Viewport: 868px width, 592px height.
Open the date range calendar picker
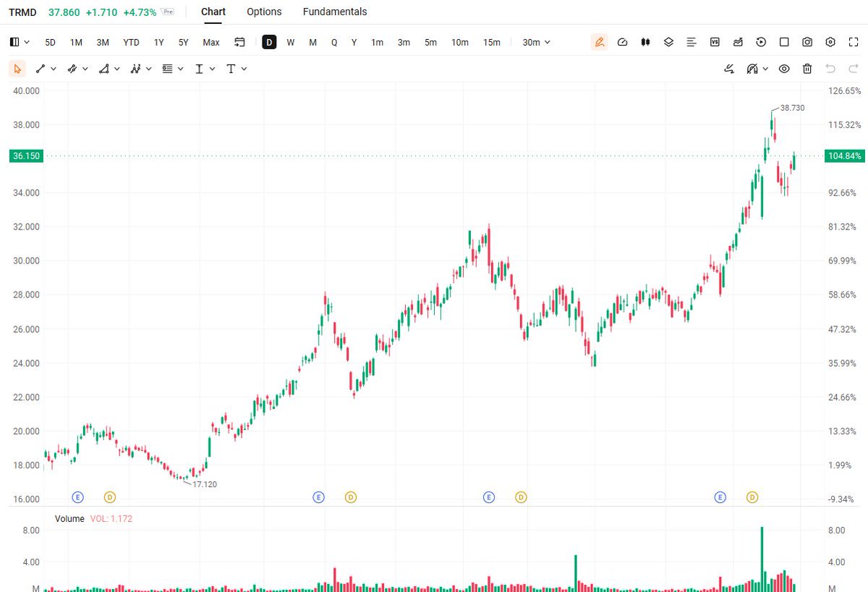point(240,42)
